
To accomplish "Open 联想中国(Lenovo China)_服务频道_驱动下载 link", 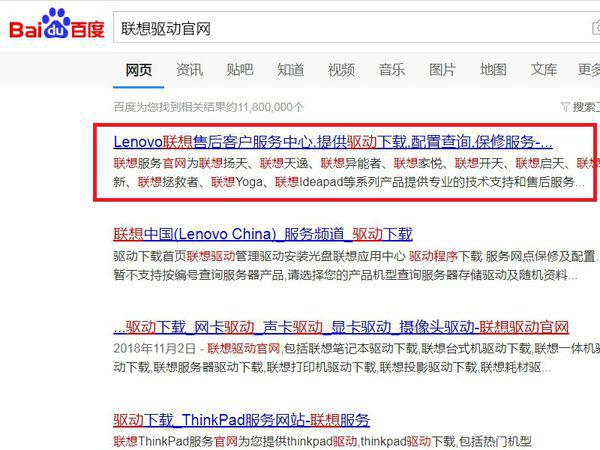I will point(263,234).
